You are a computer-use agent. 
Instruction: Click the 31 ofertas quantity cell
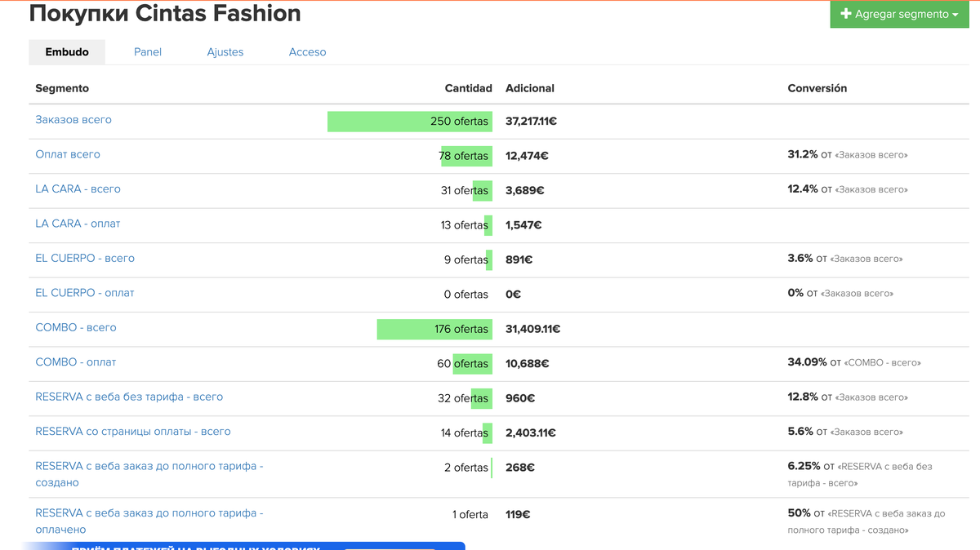465,191
